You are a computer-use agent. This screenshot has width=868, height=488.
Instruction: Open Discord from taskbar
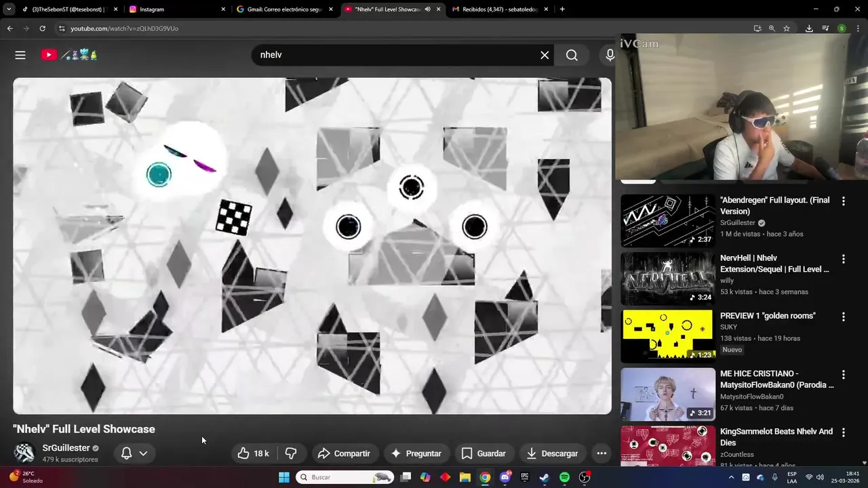click(505, 477)
